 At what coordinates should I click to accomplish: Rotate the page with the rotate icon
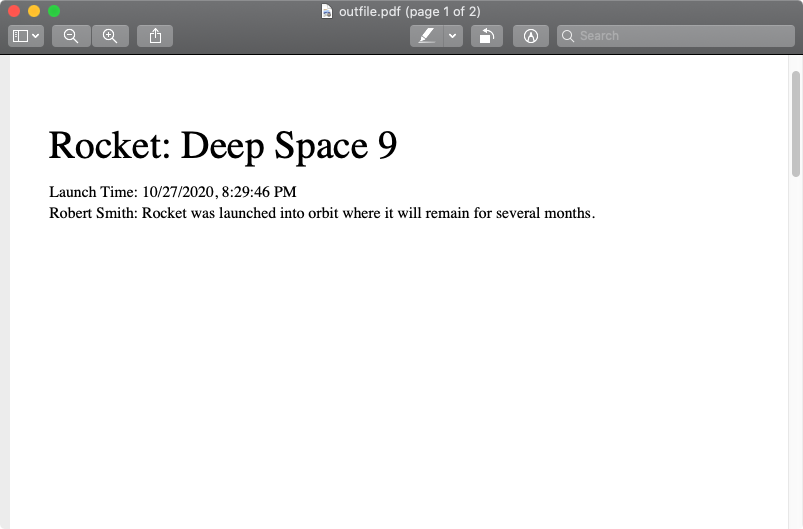tap(487, 36)
